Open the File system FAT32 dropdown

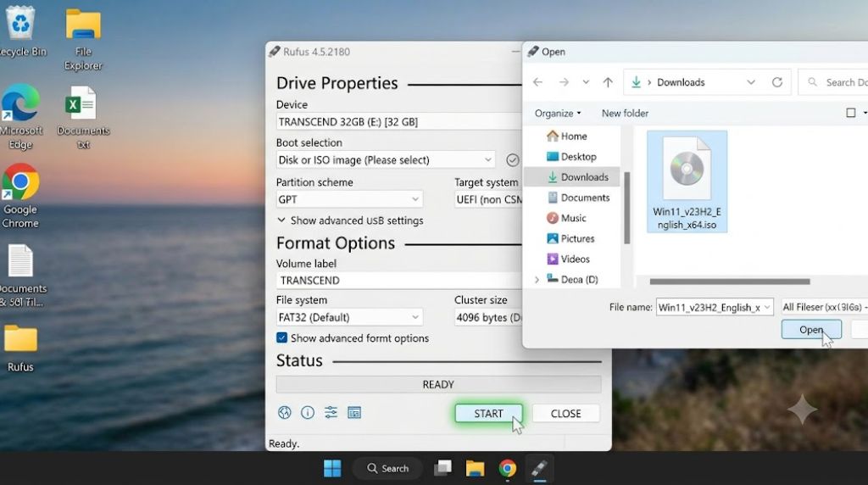[349, 317]
